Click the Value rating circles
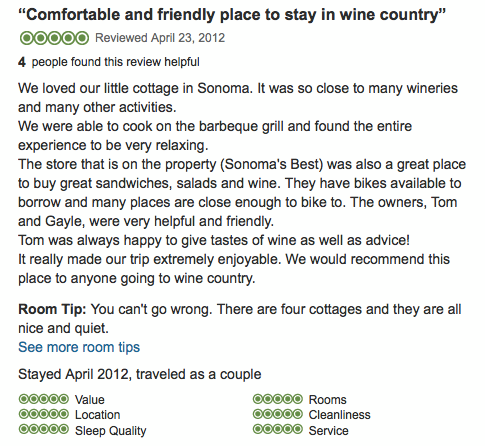The height and width of the screenshot is (446, 485). pyautogui.click(x=44, y=399)
